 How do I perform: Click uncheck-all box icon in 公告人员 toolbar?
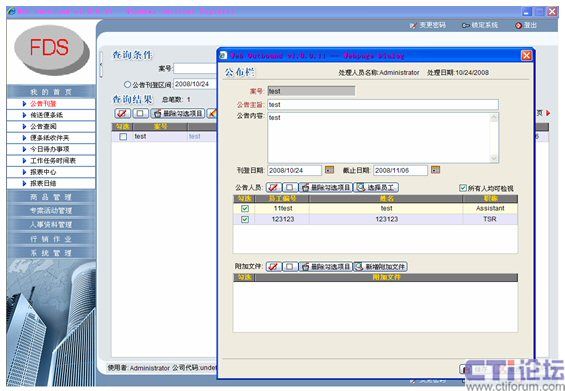[290, 187]
